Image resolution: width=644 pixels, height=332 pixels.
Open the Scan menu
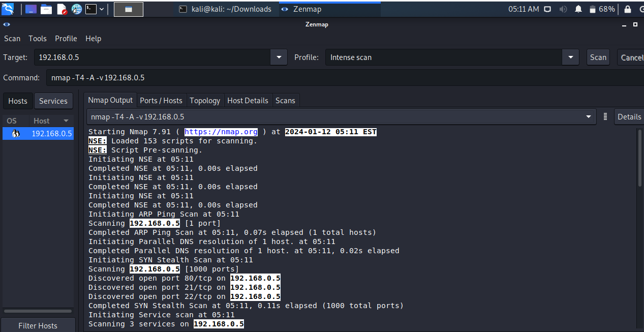pyautogui.click(x=12, y=39)
